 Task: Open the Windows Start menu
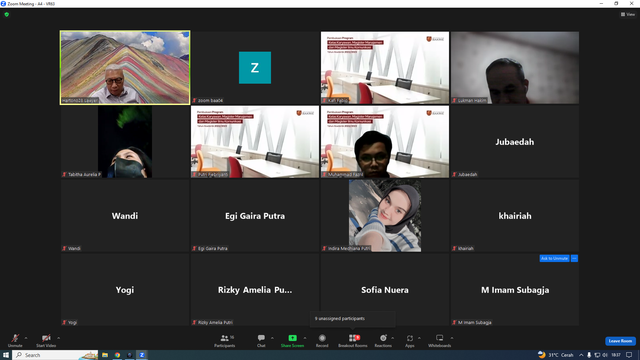[6, 355]
